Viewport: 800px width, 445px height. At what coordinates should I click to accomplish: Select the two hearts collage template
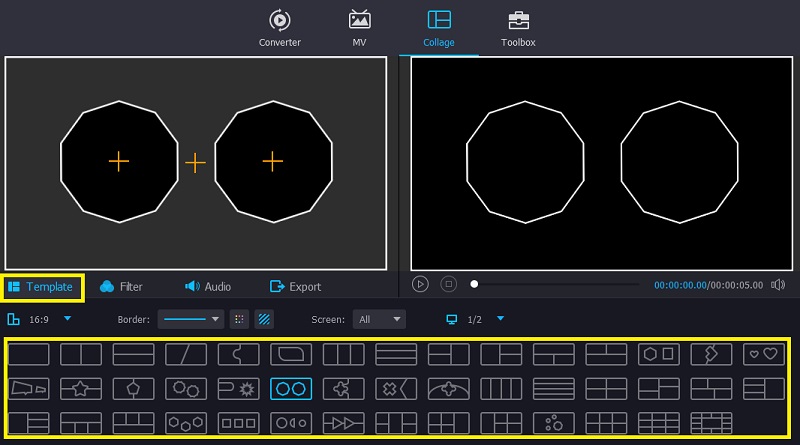pos(763,354)
